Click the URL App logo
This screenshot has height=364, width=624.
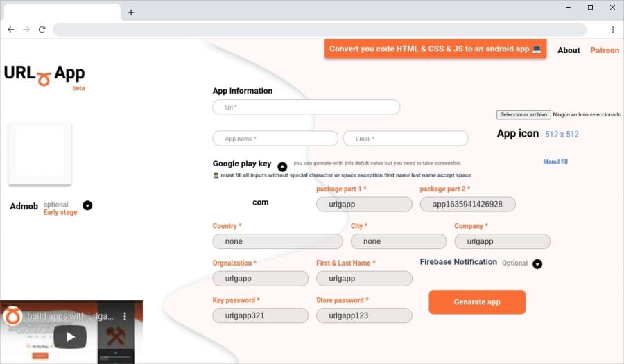pos(44,75)
